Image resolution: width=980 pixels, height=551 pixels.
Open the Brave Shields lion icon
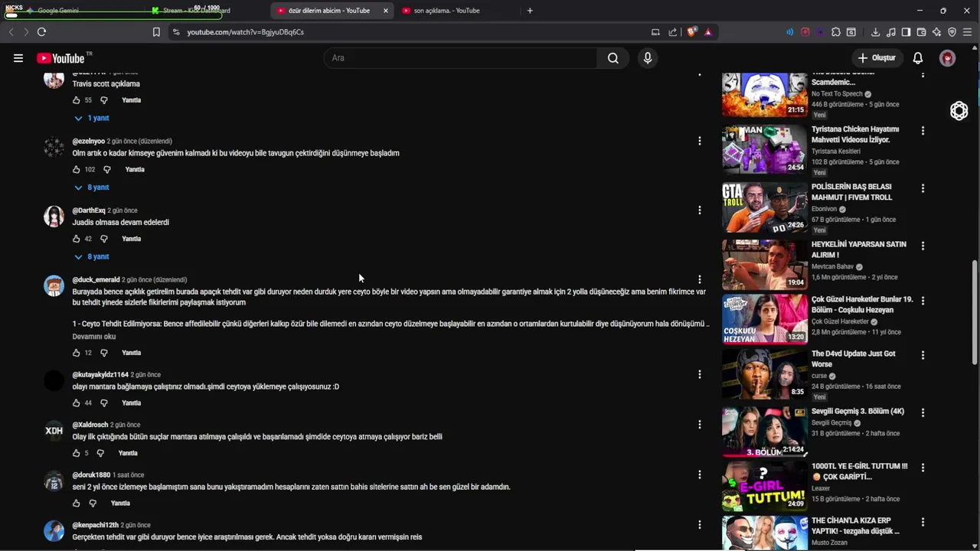point(691,32)
